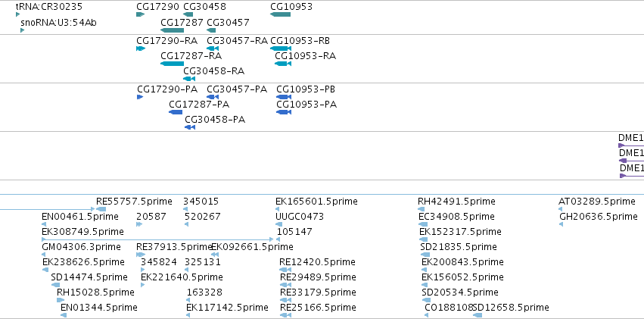Image resolution: width=644 pixels, height=319 pixels.
Task: Select the RE29489.5prime label
Action: click(318, 277)
